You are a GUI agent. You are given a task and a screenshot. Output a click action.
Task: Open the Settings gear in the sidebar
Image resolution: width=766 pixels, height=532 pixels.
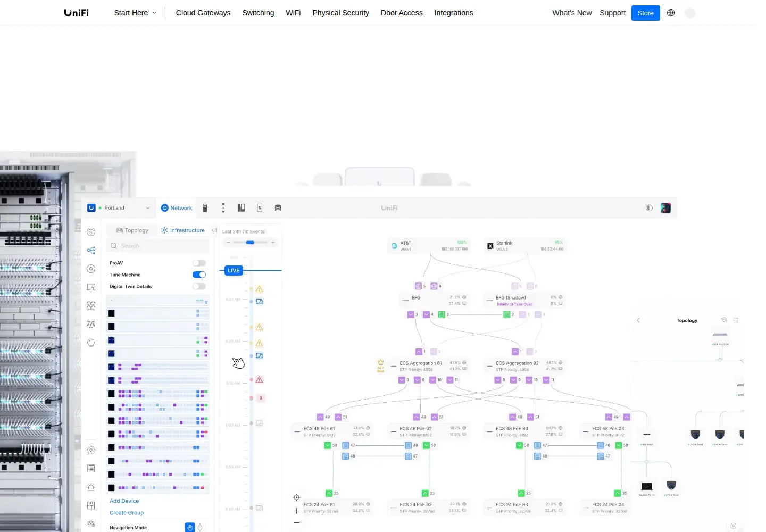click(91, 450)
